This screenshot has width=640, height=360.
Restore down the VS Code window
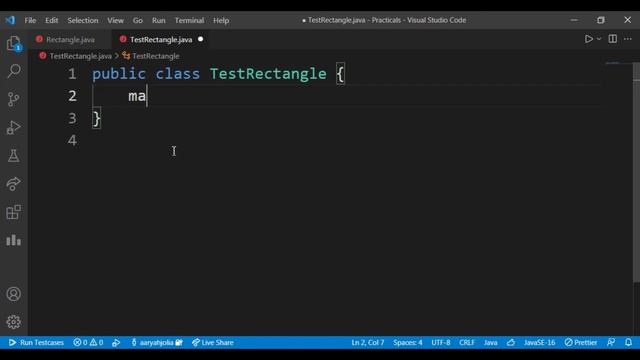[600, 20]
